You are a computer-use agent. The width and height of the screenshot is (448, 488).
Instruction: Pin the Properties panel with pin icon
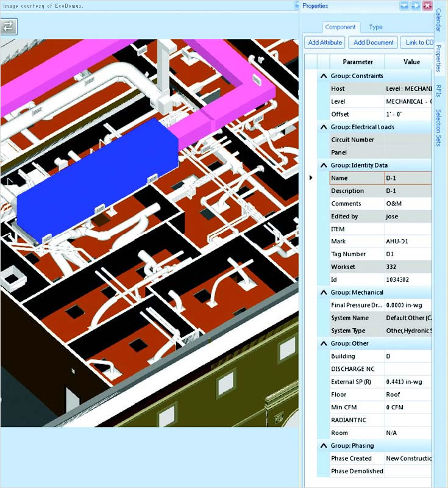[415, 6]
